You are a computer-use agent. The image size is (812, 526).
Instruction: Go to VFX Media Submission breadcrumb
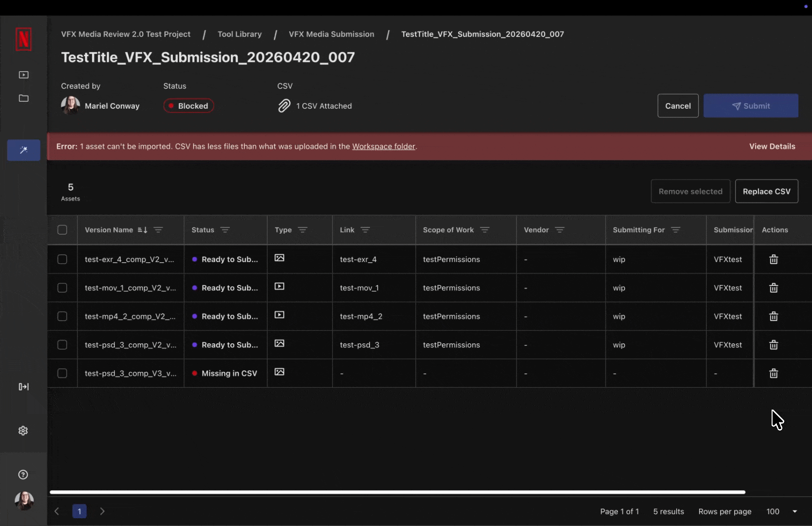[332, 34]
